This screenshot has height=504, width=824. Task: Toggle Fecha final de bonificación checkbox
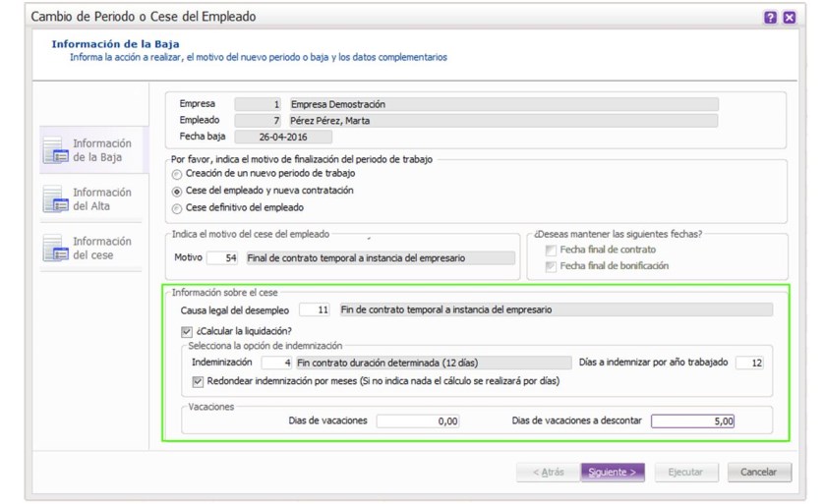[551, 266]
